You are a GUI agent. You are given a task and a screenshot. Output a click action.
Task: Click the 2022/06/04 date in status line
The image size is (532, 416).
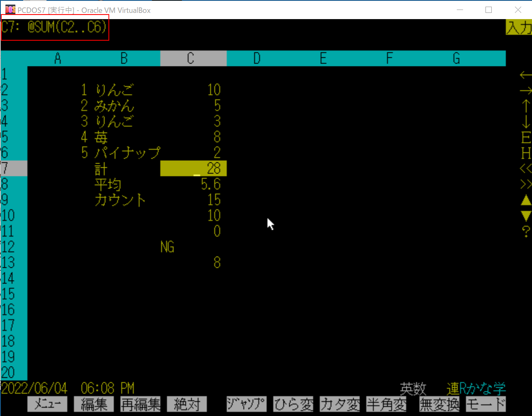coord(34,389)
